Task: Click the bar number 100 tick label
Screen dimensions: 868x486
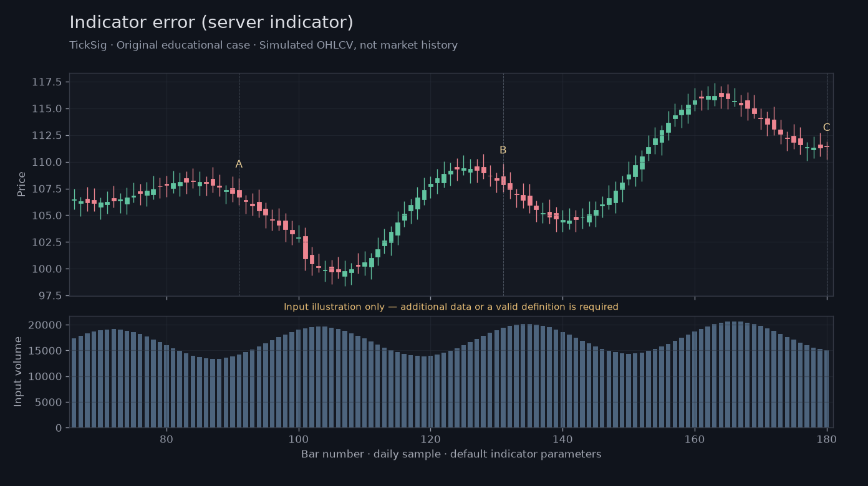Action: (x=299, y=439)
